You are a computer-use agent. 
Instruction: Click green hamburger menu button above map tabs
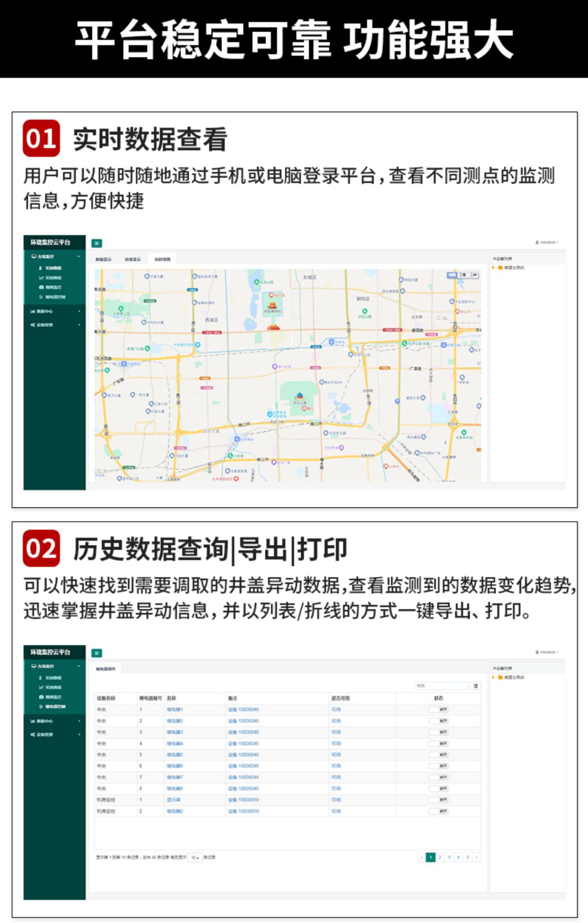(97, 243)
